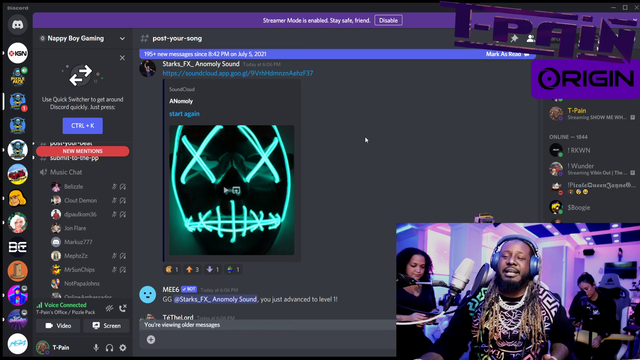Open the orange door server icon
The image size is (640, 360).
point(18,271)
